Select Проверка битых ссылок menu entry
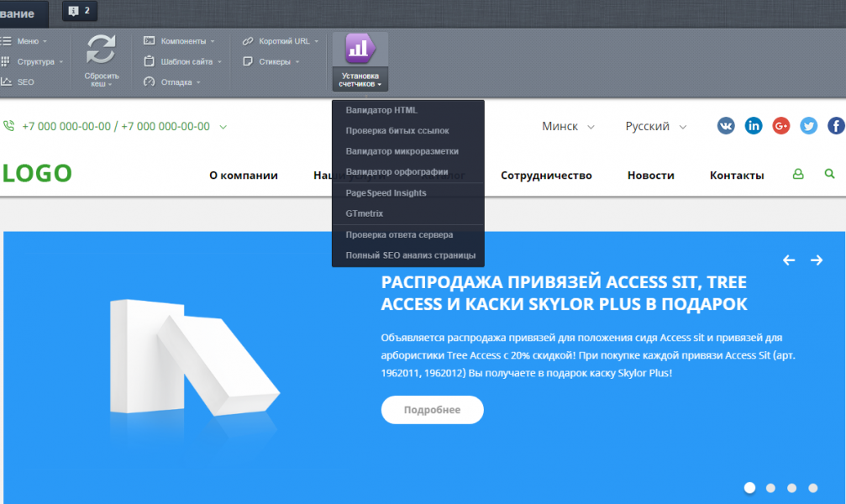 point(408,130)
